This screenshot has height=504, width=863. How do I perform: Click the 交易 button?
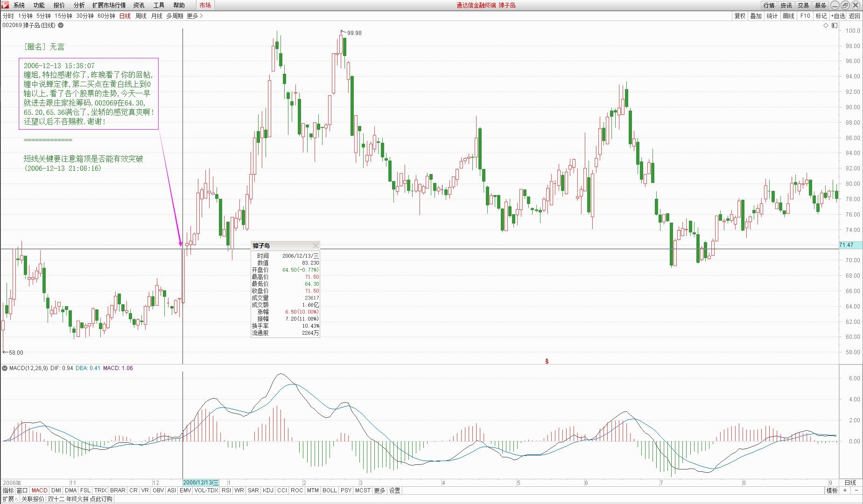tap(803, 5)
